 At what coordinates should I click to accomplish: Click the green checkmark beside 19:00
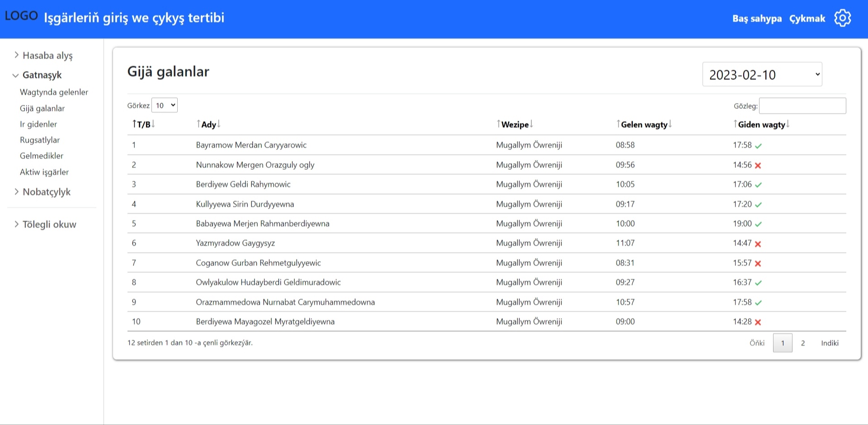click(x=758, y=224)
